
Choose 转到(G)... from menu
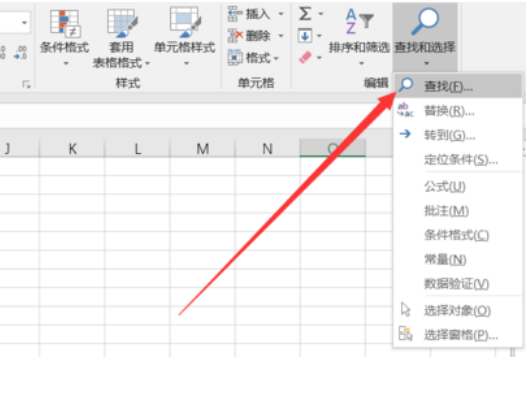pos(458,135)
